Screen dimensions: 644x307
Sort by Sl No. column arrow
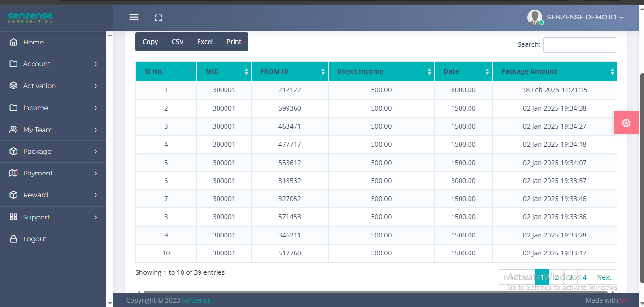coord(191,70)
